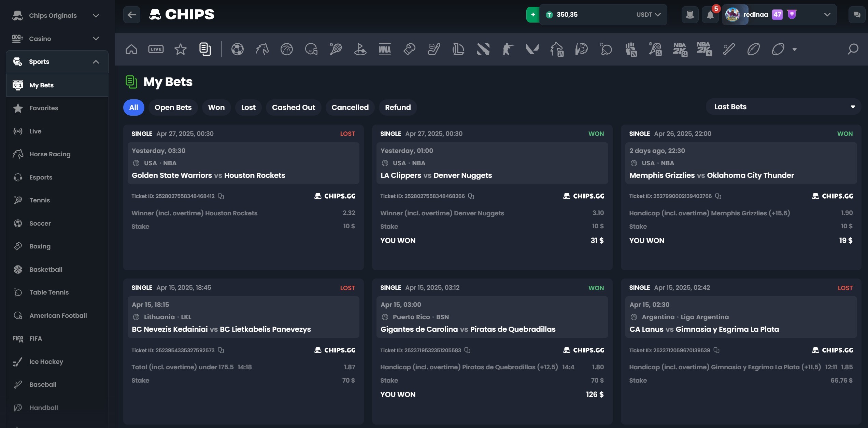868x428 pixels.
Task: Filter by Lost bets
Action: [248, 108]
